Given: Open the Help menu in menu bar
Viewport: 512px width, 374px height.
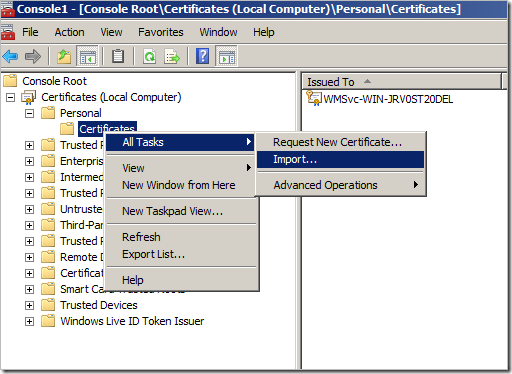Looking at the screenshot, I should coord(264,32).
